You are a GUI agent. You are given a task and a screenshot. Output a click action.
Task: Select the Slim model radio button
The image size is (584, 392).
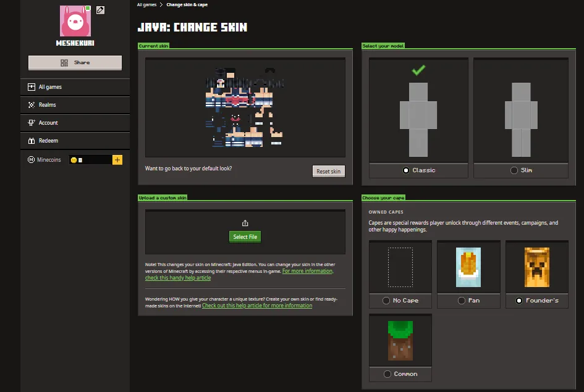pyautogui.click(x=514, y=170)
